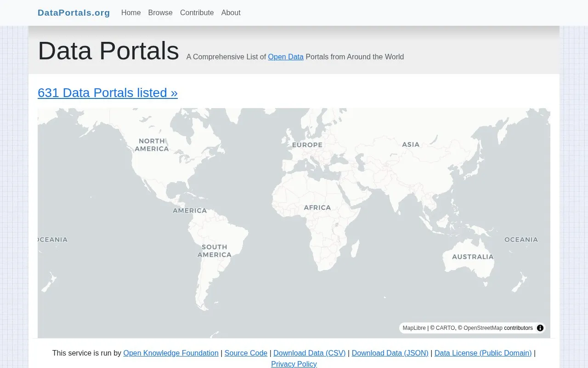Image resolution: width=588 pixels, height=368 pixels.
Task: Click the Asia label on the map
Action: tap(411, 144)
